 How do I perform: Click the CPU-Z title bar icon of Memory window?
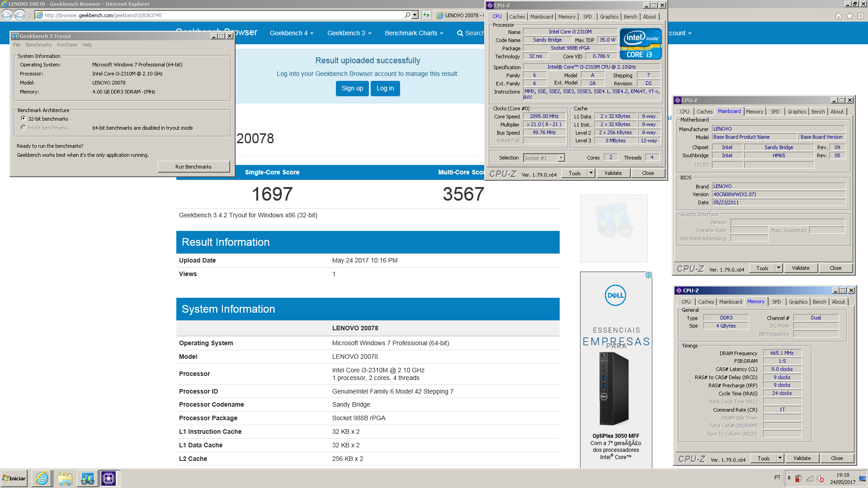click(x=679, y=291)
